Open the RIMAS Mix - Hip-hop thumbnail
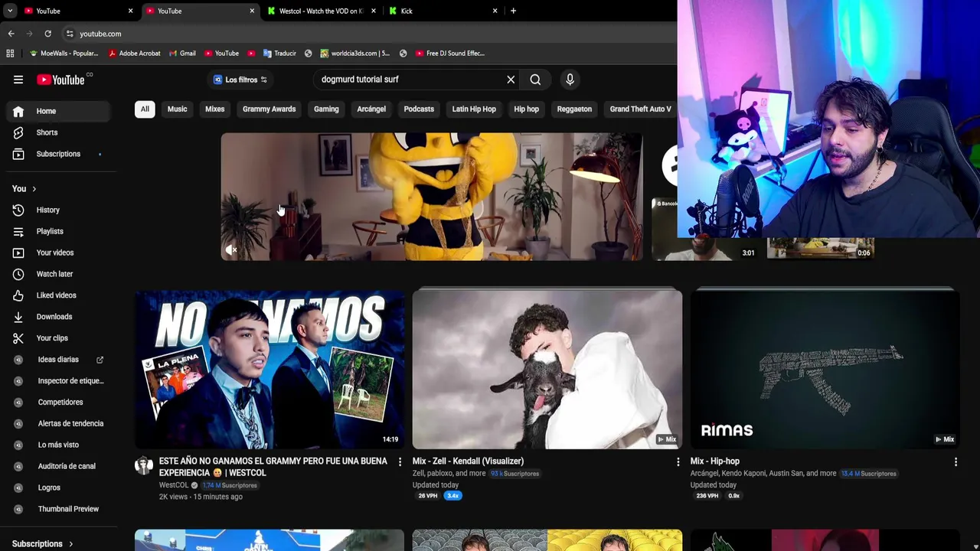 coord(825,369)
